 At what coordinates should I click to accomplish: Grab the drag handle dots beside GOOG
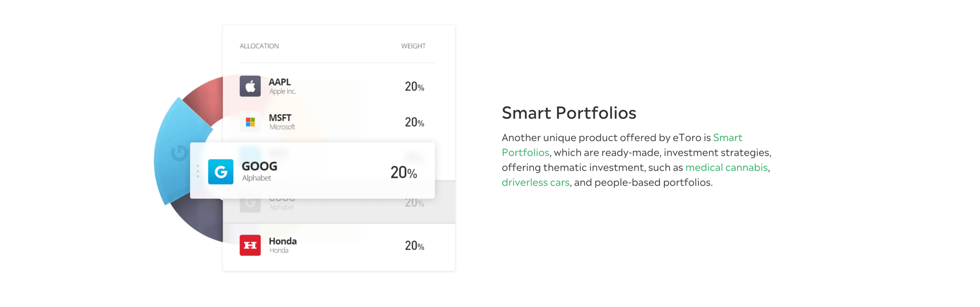198,171
